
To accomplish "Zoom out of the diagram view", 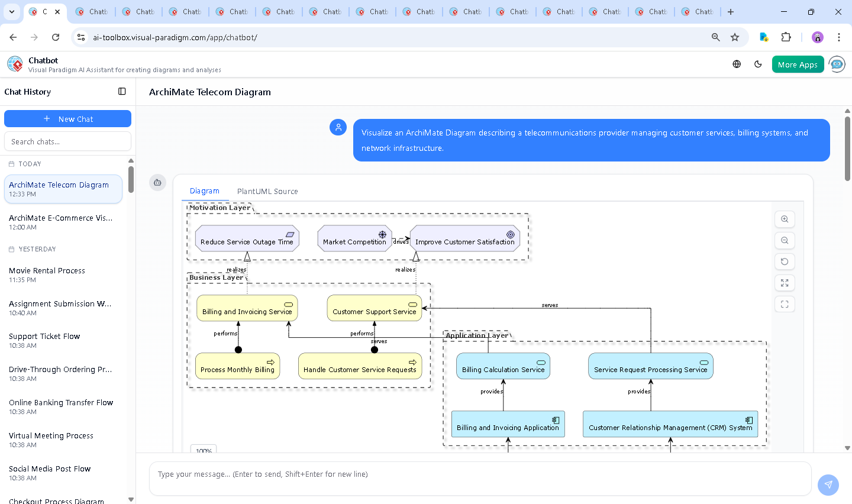I will coord(785,240).
